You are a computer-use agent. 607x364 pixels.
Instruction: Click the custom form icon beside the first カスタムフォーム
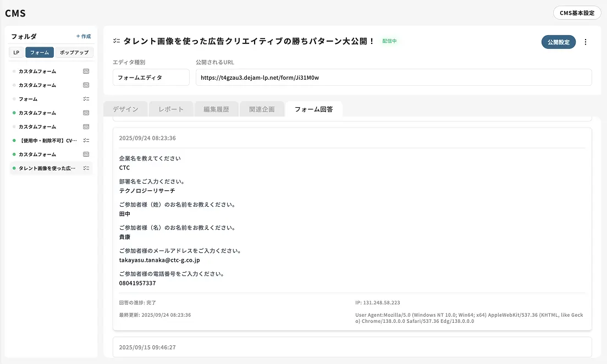click(86, 71)
